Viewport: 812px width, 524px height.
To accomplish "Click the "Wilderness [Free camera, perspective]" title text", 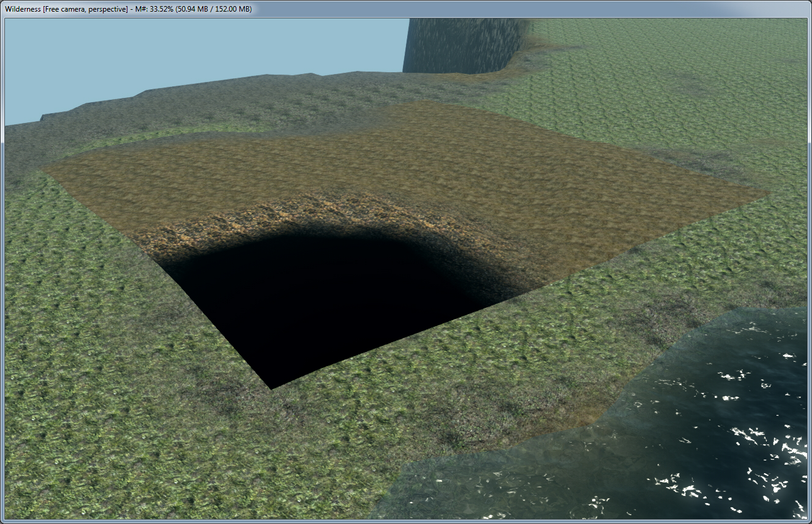I will [x=66, y=9].
